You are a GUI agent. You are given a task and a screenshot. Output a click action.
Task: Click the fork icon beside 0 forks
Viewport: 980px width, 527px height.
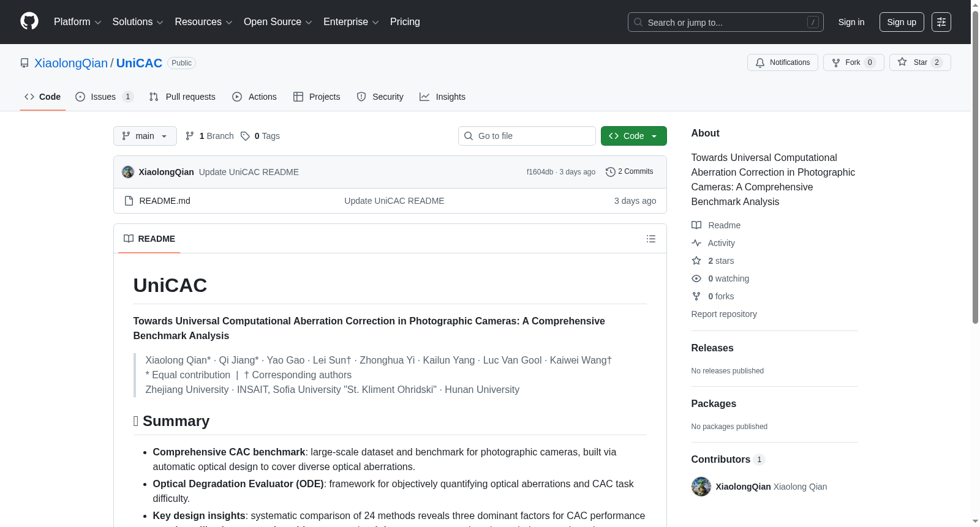tap(696, 296)
